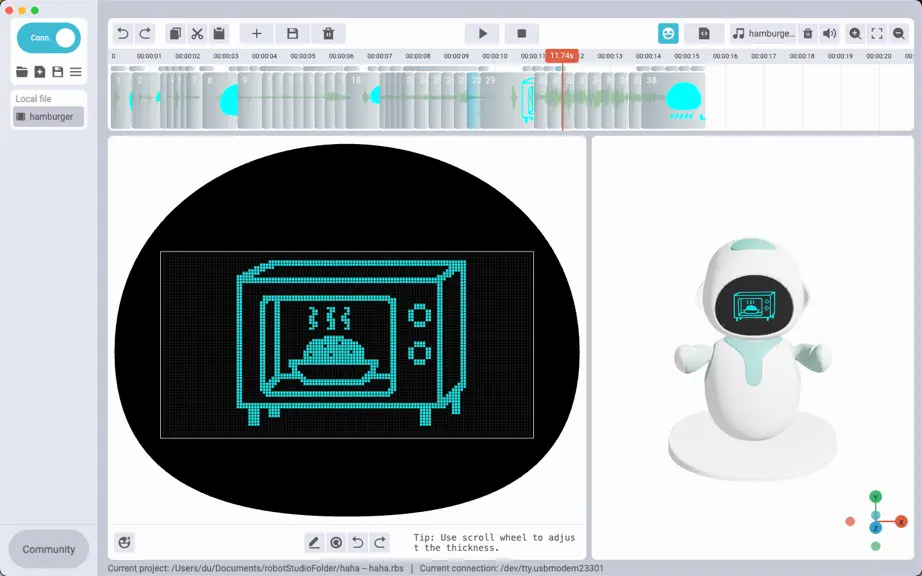Select timeline frame 38
The height and width of the screenshot is (576, 922).
click(x=673, y=101)
